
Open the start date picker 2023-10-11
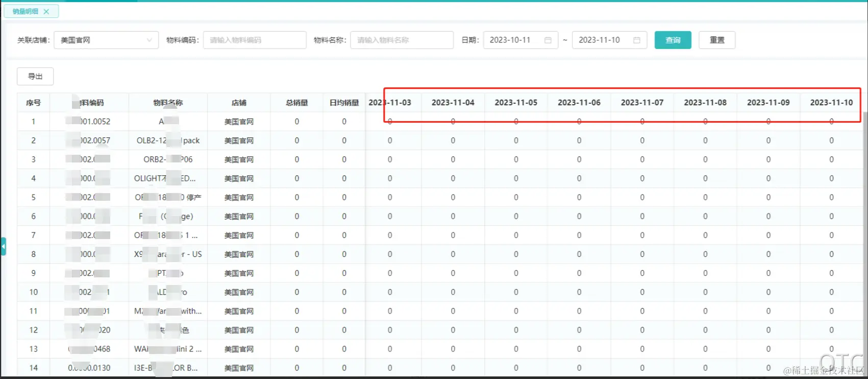tap(520, 40)
